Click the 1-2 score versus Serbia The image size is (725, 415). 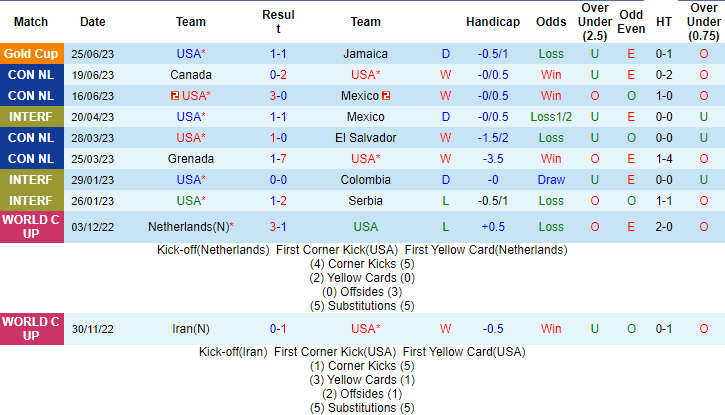click(x=278, y=201)
